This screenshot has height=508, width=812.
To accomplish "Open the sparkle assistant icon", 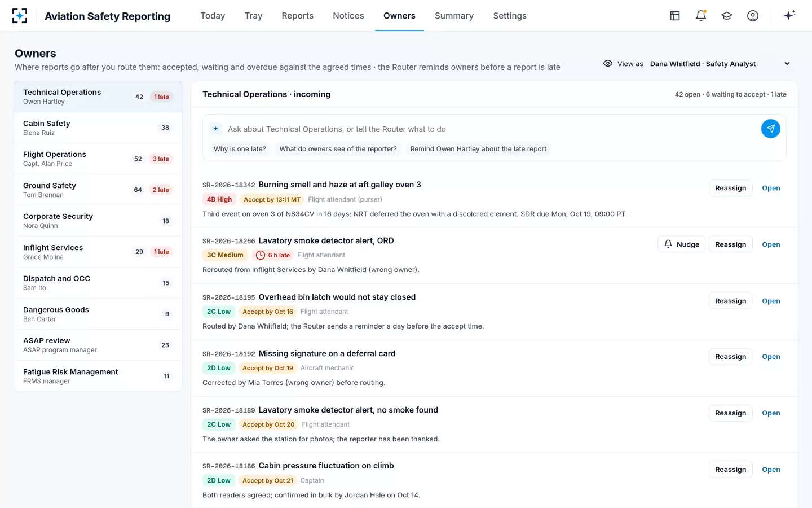I will pyautogui.click(x=789, y=15).
